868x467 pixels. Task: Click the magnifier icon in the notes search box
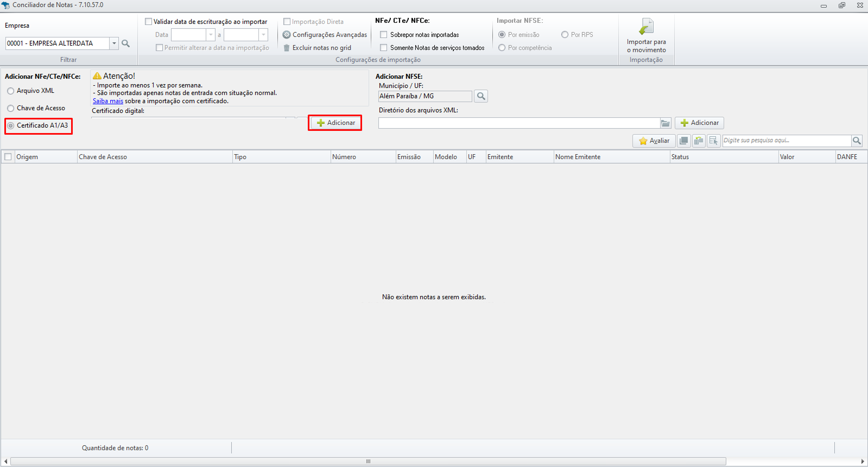(x=857, y=141)
